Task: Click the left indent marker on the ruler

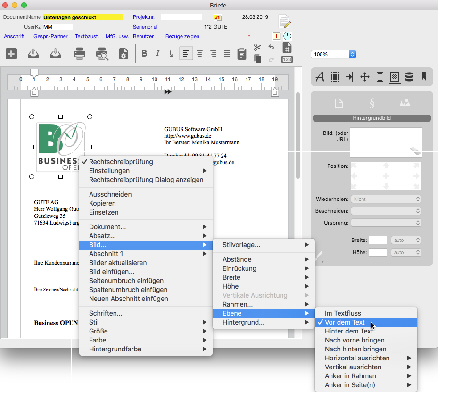Action: [34, 92]
